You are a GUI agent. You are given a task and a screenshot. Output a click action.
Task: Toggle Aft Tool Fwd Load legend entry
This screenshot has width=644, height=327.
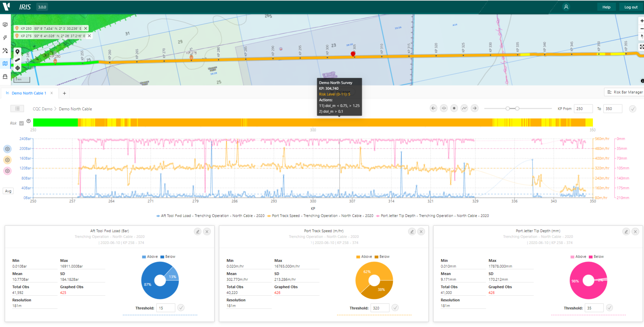click(210, 216)
